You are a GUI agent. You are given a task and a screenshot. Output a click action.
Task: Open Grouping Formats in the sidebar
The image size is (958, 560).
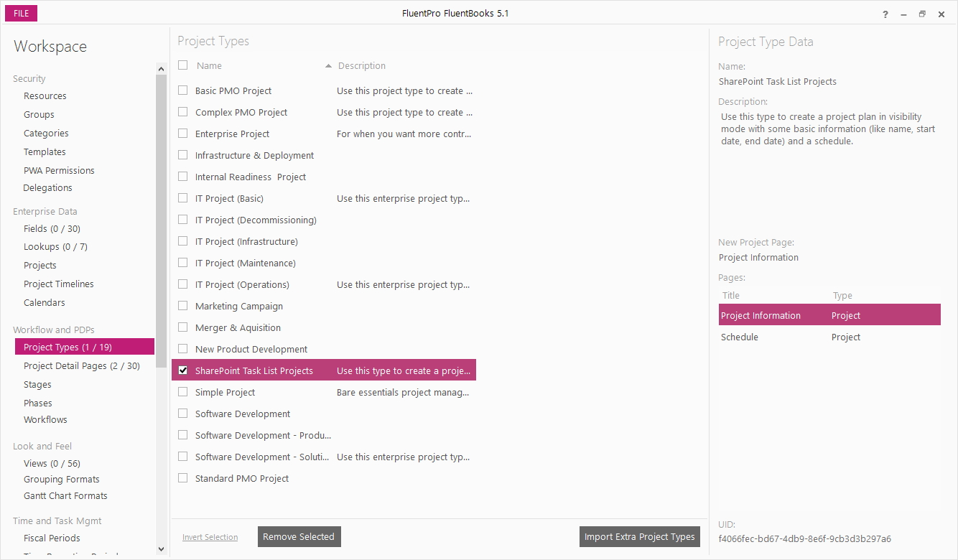tap(62, 480)
